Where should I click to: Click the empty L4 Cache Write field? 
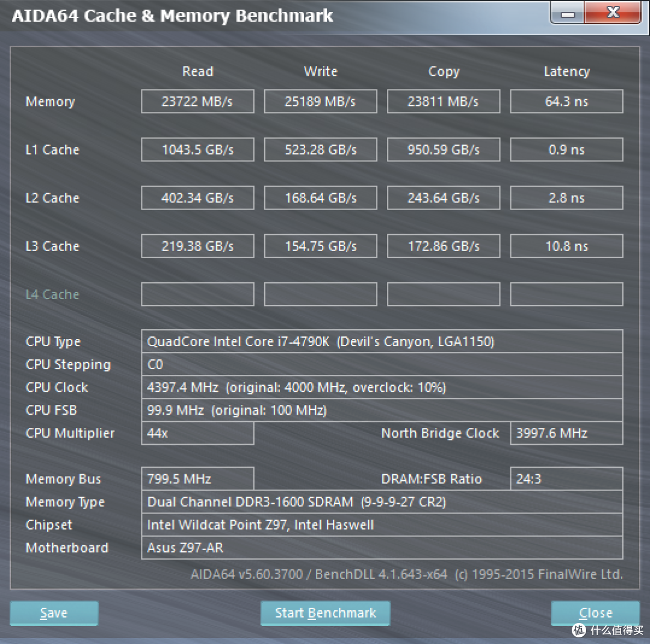click(320, 294)
